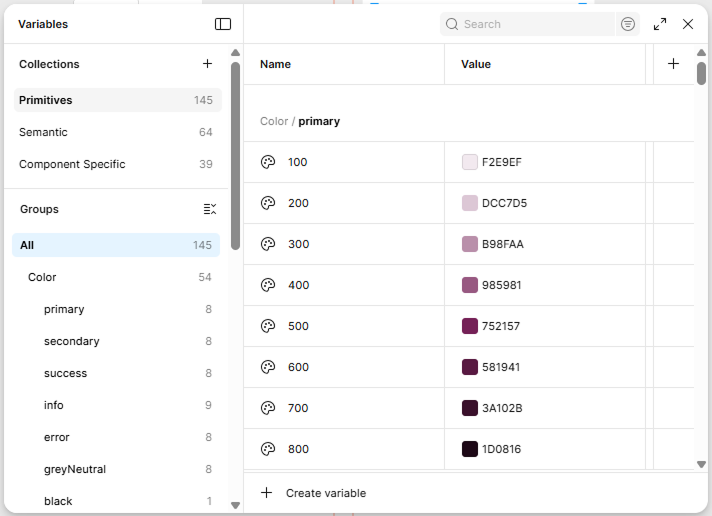Click the color type icon for variable 800
This screenshot has height=516, width=712.
pos(268,449)
